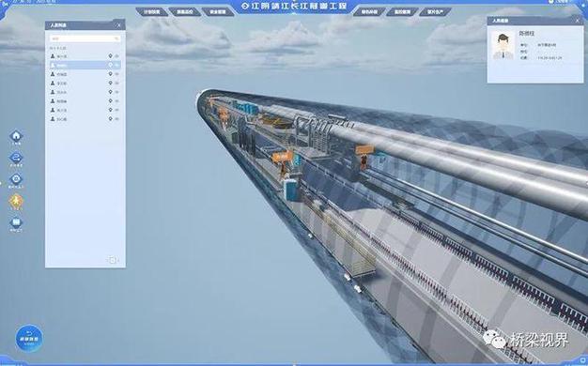The height and width of the screenshot is (366, 588).
Task: Click the worker avatar in the info card
Action: tap(503, 46)
